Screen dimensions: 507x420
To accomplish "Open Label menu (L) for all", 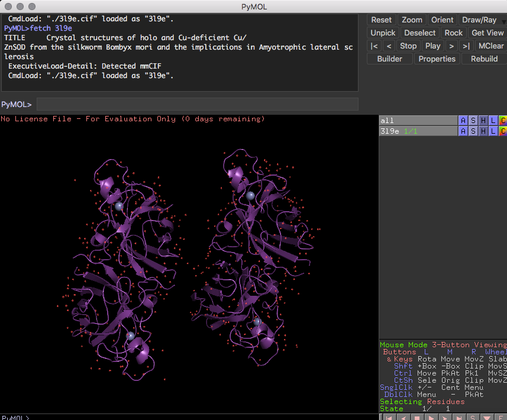I will click(493, 121).
